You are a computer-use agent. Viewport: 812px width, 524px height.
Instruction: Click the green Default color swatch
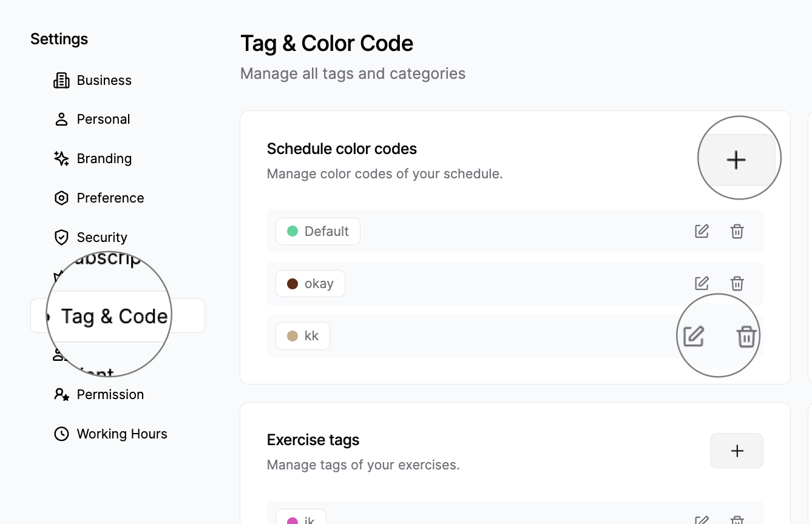tap(293, 231)
